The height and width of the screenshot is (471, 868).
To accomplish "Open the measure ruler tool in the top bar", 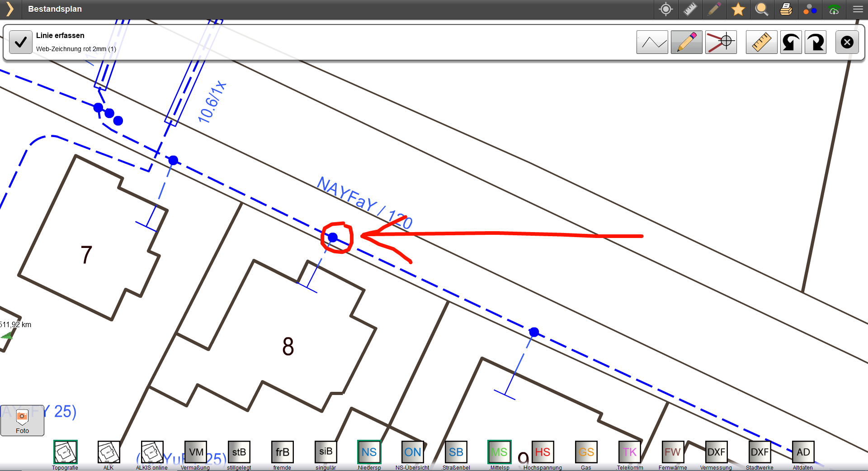I will coord(690,9).
